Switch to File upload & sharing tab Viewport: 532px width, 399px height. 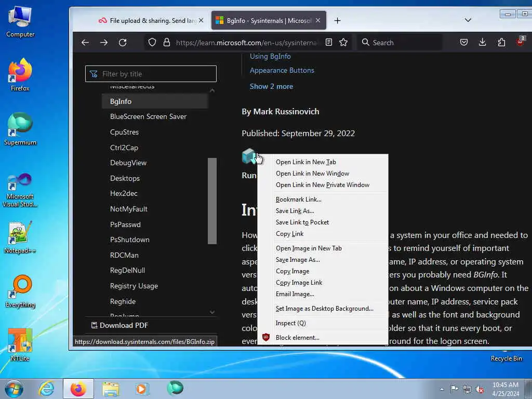(151, 21)
